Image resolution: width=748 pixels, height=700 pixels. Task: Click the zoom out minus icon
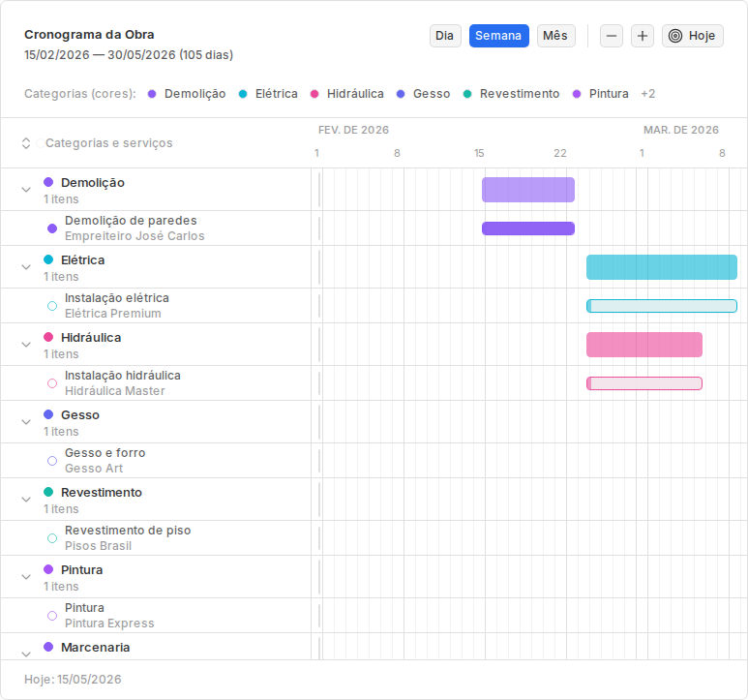pyautogui.click(x=612, y=36)
